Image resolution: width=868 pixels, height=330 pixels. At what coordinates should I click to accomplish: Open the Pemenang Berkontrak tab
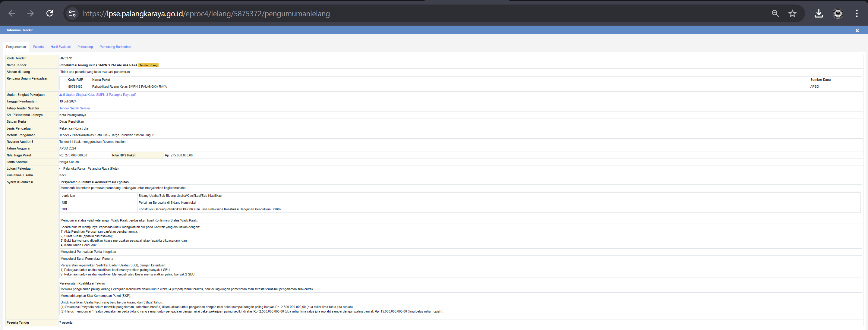tap(115, 47)
